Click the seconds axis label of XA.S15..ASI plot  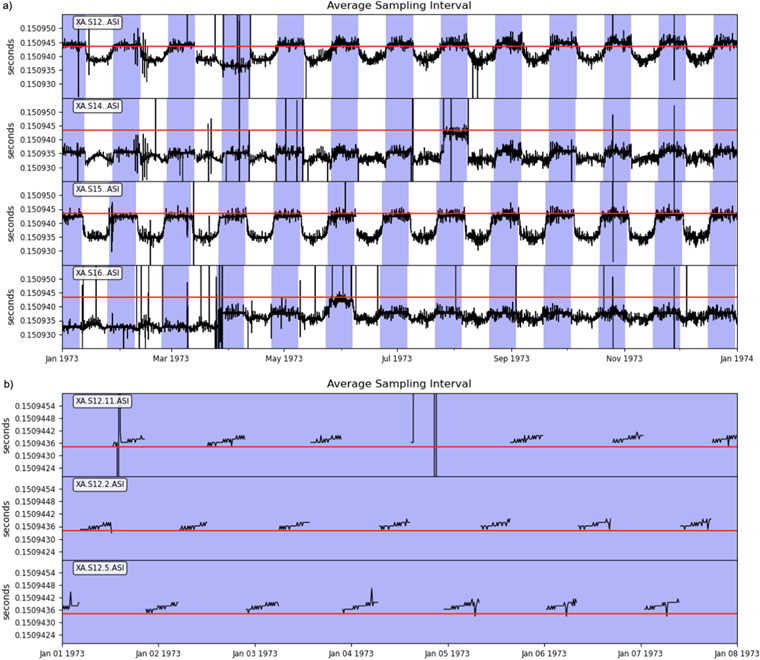click(x=11, y=223)
